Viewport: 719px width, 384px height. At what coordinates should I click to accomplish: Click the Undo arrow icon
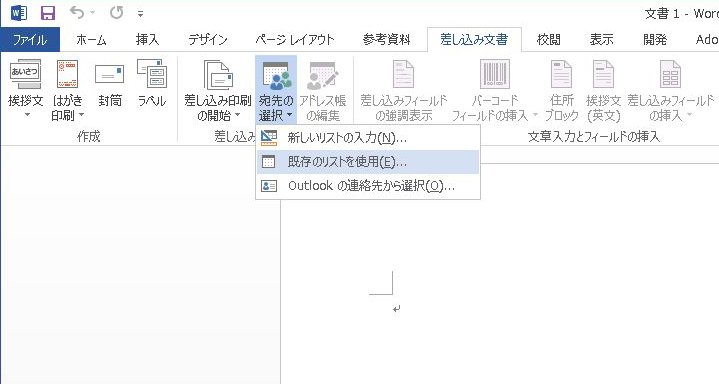click(77, 12)
